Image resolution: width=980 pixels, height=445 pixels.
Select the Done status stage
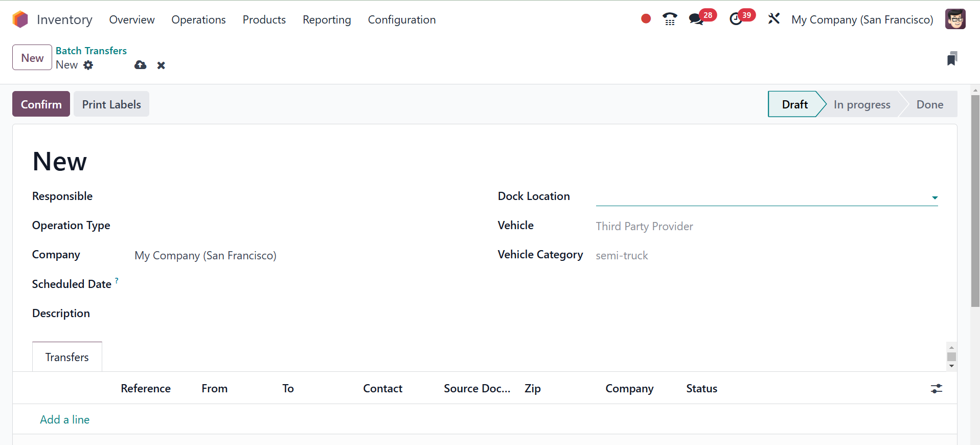pyautogui.click(x=929, y=104)
